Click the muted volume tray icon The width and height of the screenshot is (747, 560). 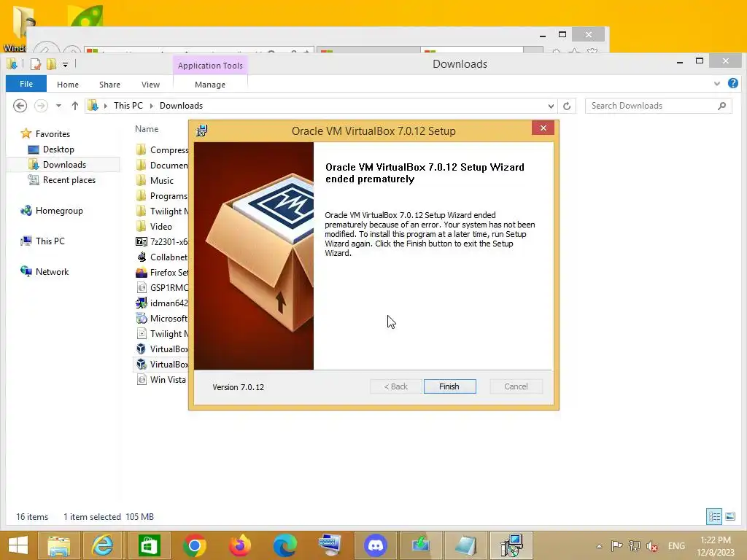click(x=651, y=546)
